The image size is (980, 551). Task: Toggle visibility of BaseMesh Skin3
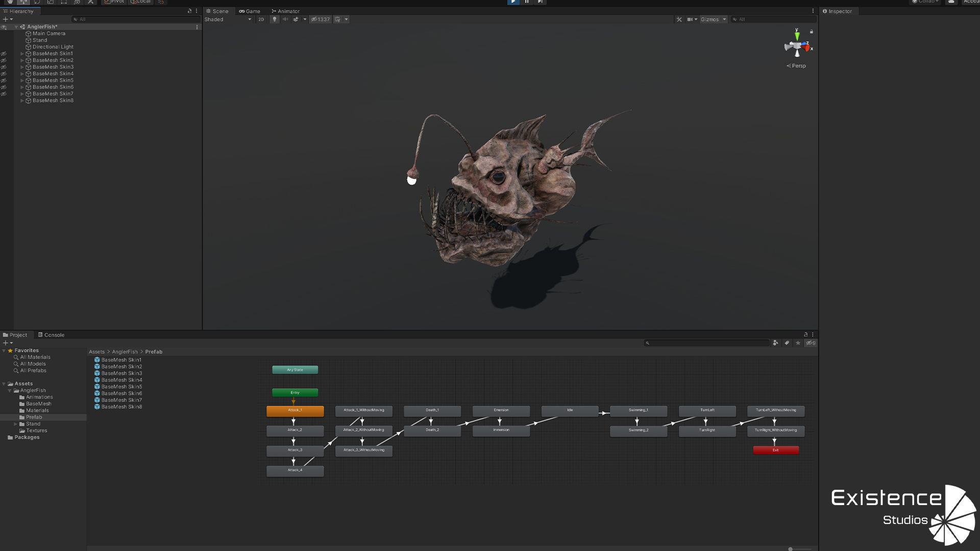4,67
